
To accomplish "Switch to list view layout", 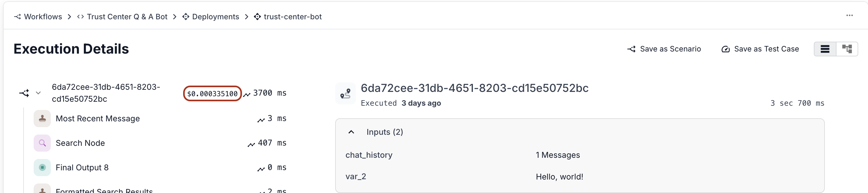I will click(x=825, y=49).
